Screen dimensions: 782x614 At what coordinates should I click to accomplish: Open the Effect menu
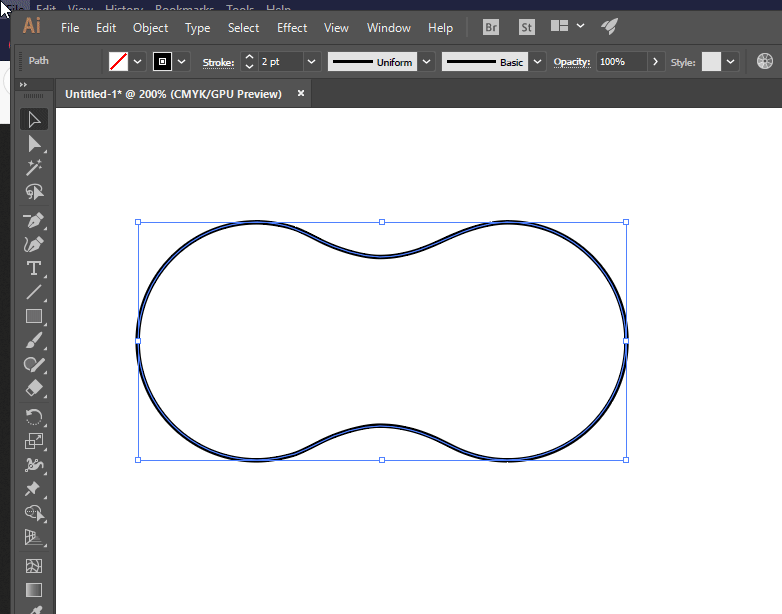pyautogui.click(x=292, y=28)
